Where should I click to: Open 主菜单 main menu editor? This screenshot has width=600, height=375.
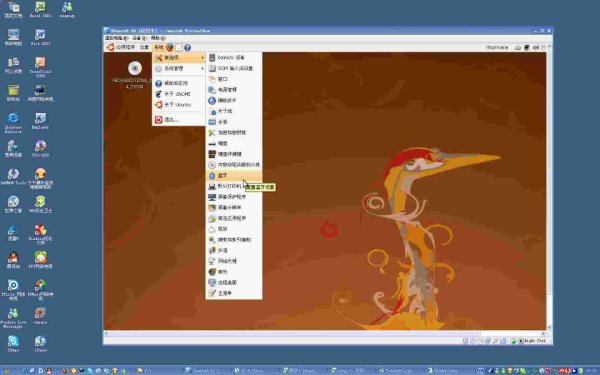tap(234, 293)
